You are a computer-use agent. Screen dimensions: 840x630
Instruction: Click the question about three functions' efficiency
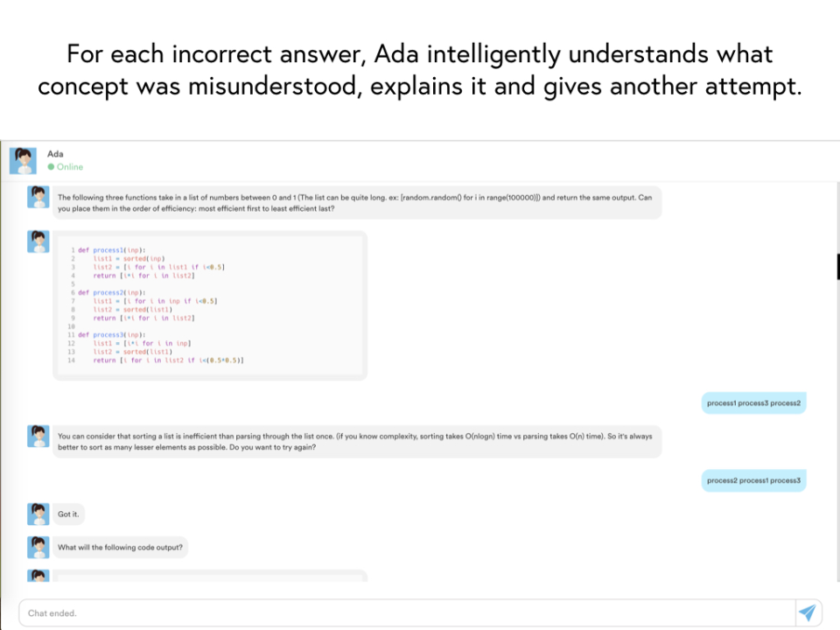tap(356, 203)
